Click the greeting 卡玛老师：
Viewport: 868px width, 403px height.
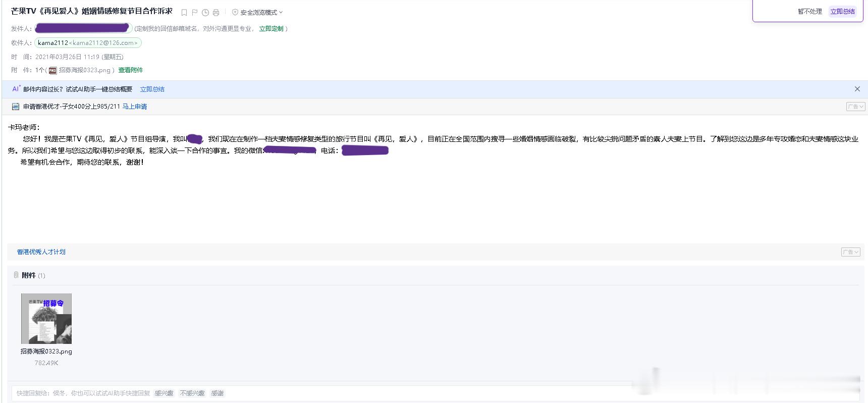pos(24,127)
